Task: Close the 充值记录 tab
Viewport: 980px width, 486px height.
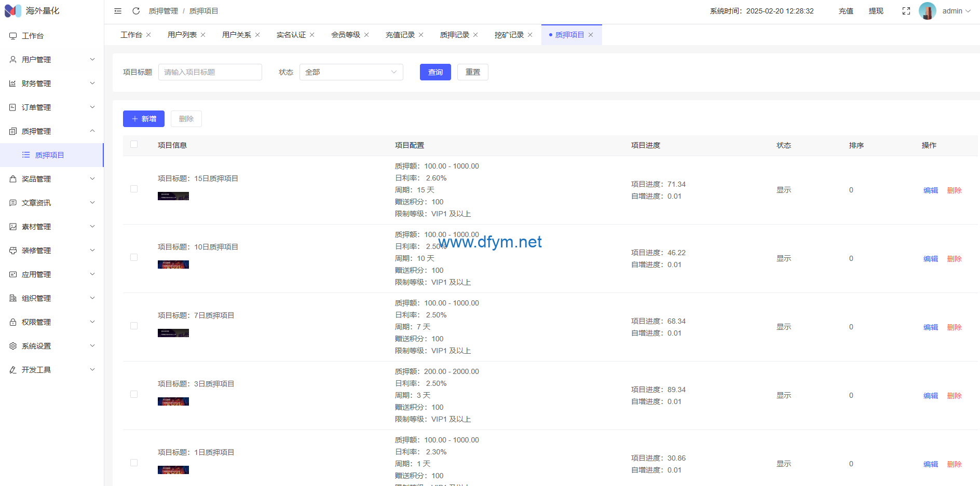Action: tap(421, 35)
